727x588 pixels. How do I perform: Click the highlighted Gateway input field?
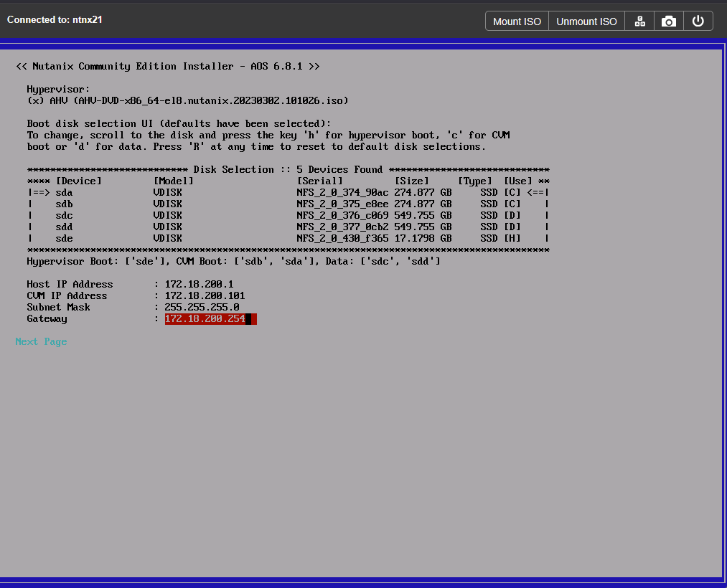point(210,318)
